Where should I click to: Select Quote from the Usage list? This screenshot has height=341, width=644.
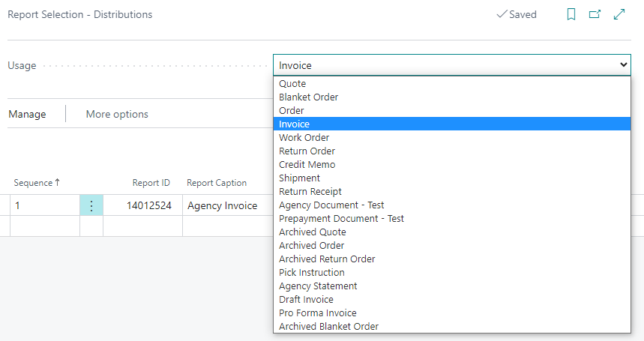pos(292,84)
